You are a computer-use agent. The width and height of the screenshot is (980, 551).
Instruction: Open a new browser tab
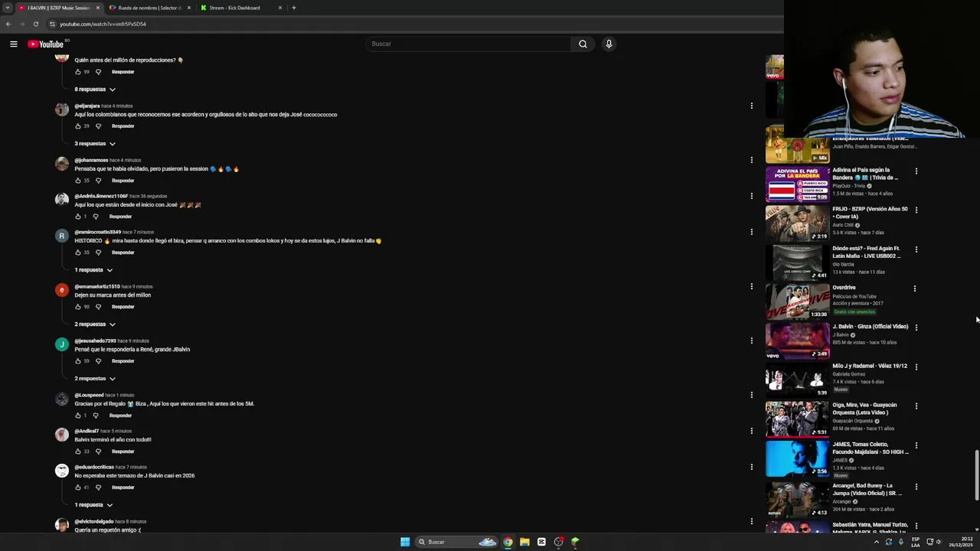[294, 8]
